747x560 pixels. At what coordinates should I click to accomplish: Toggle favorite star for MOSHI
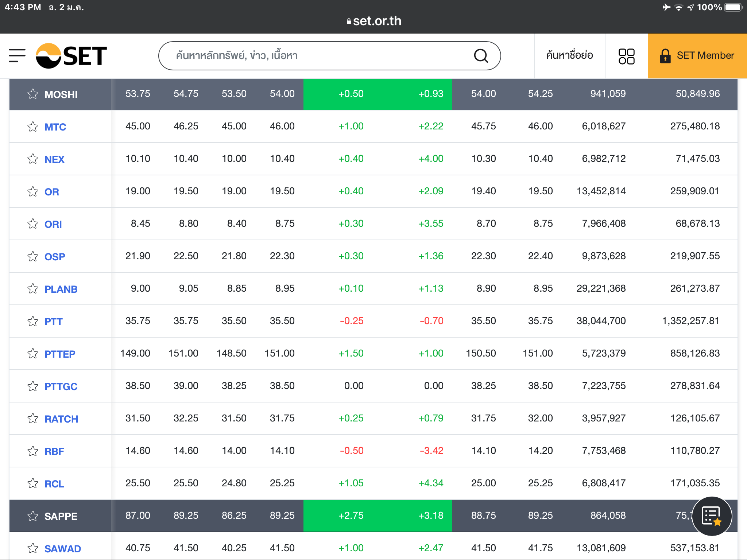(x=33, y=94)
